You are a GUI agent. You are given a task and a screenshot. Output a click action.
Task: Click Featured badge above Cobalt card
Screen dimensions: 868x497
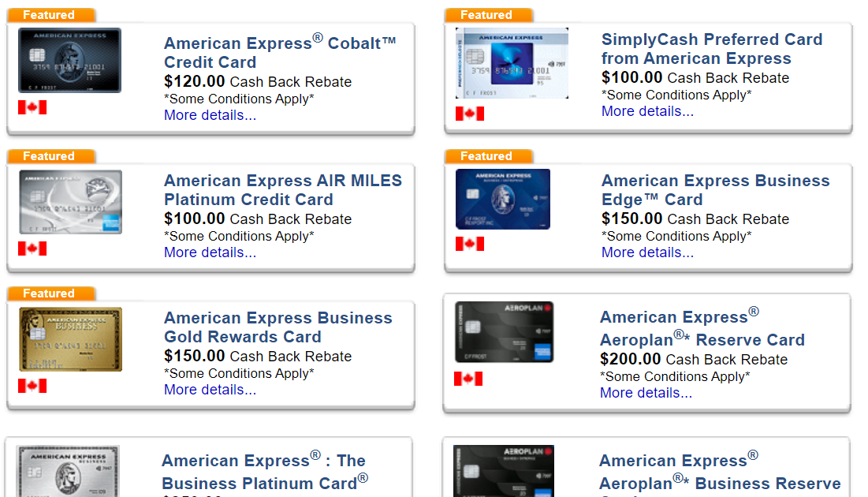pyautogui.click(x=51, y=15)
